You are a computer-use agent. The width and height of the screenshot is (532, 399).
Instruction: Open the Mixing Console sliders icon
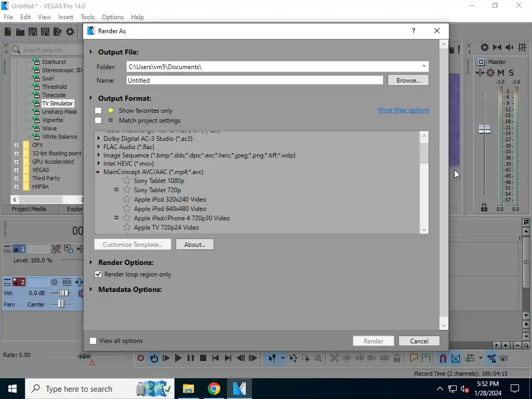point(522,47)
